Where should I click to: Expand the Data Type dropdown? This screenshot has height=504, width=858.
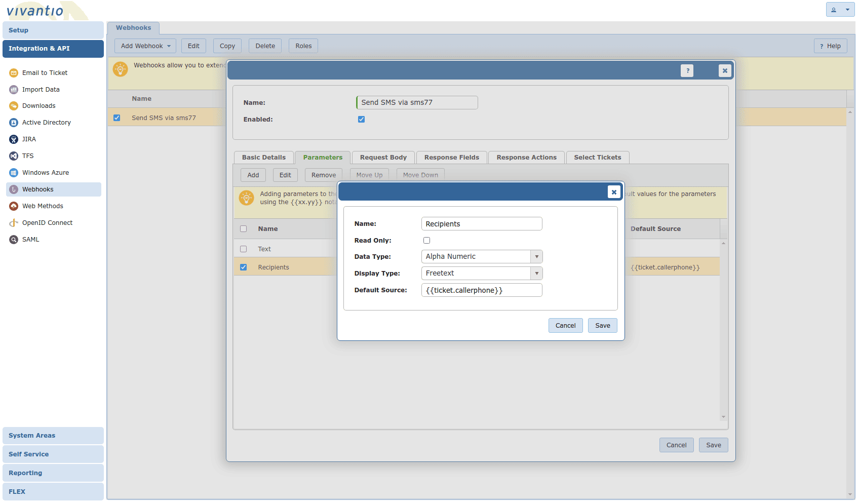pyautogui.click(x=536, y=257)
